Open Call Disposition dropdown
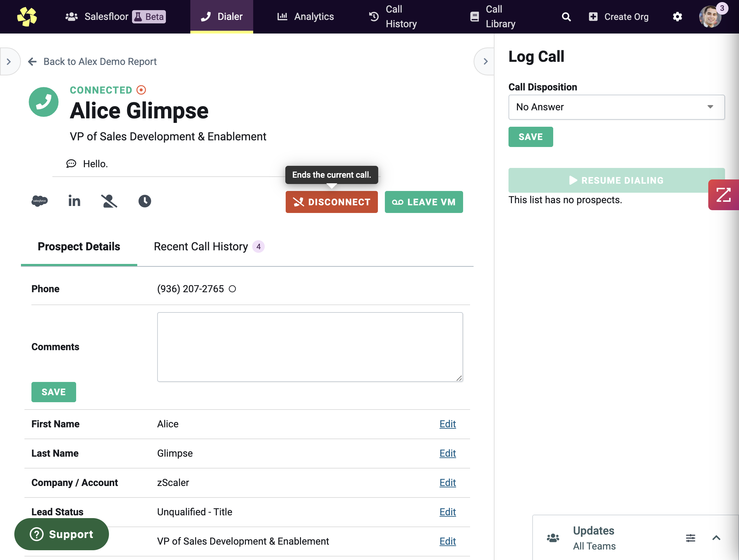 (616, 107)
